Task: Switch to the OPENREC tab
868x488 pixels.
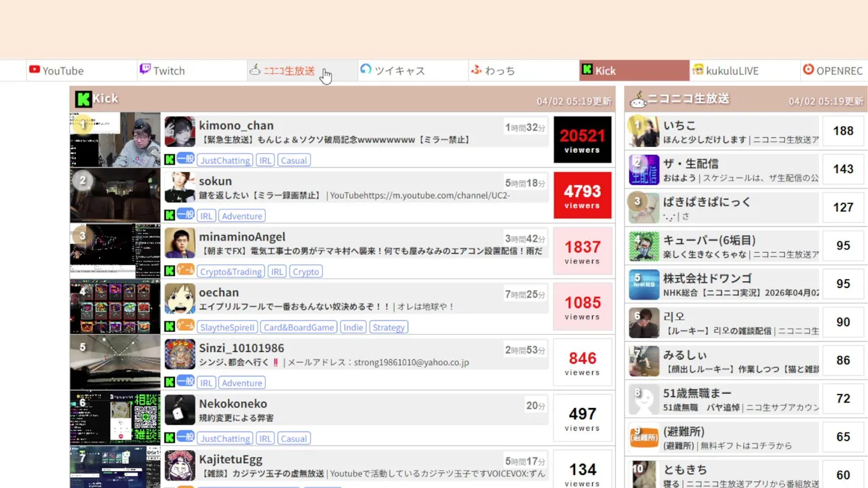Action: pyautogui.click(x=834, y=70)
